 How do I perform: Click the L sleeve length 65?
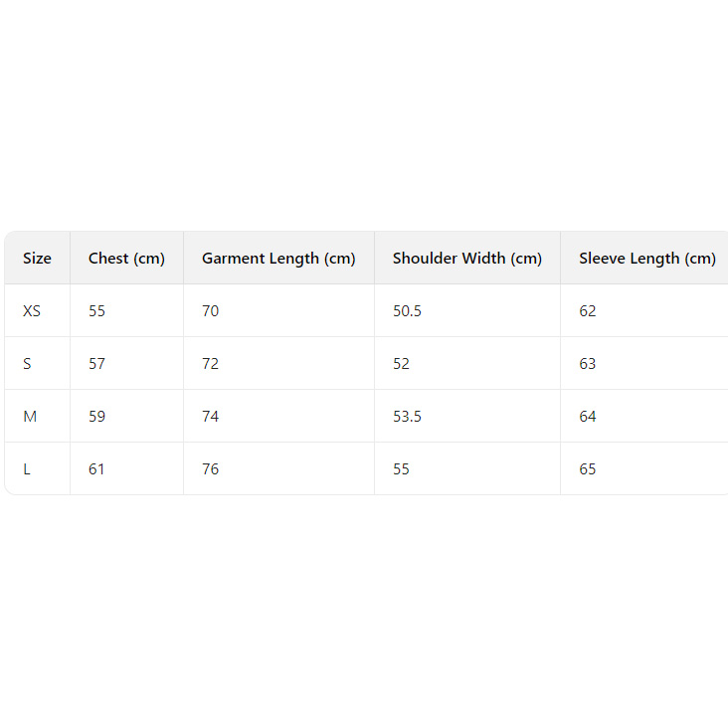(588, 469)
